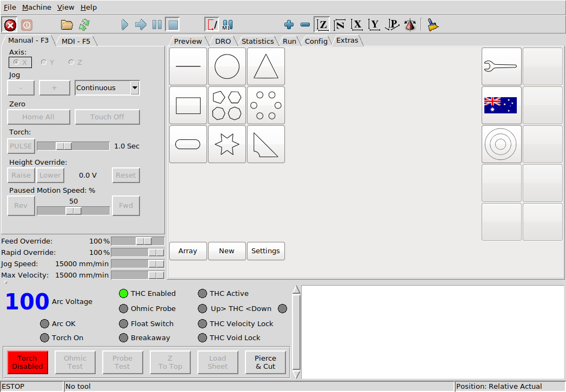Click the wrench user button
The height and width of the screenshot is (392, 566).
(x=502, y=66)
